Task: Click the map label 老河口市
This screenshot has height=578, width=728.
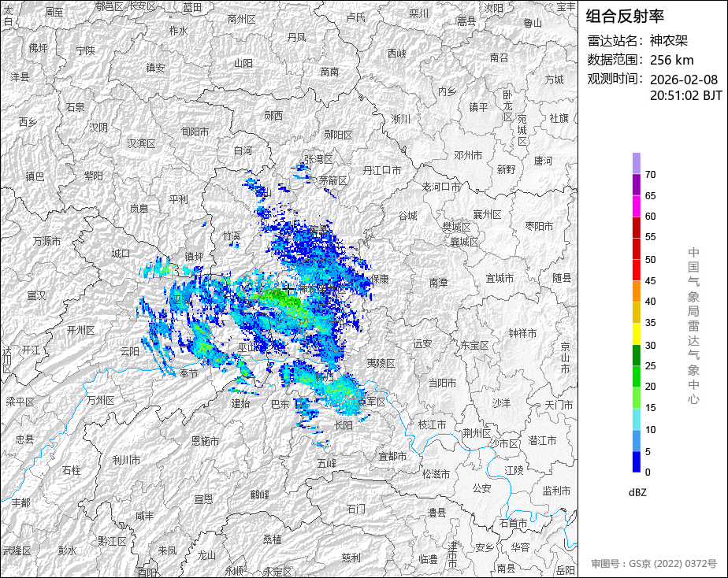Action: [441, 187]
